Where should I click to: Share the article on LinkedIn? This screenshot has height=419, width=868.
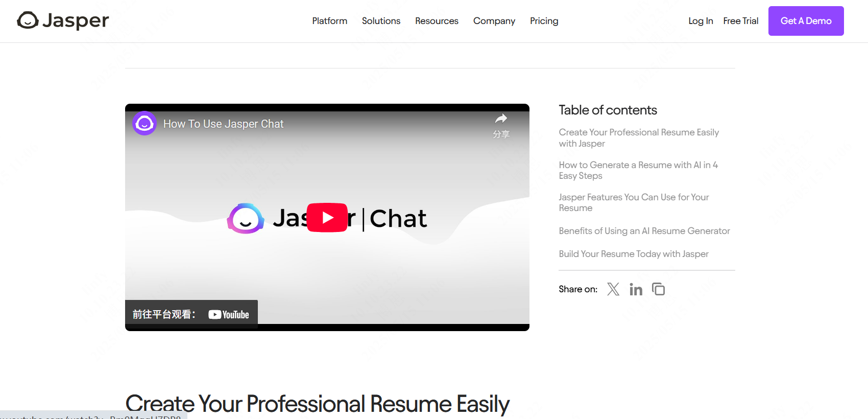pos(636,289)
